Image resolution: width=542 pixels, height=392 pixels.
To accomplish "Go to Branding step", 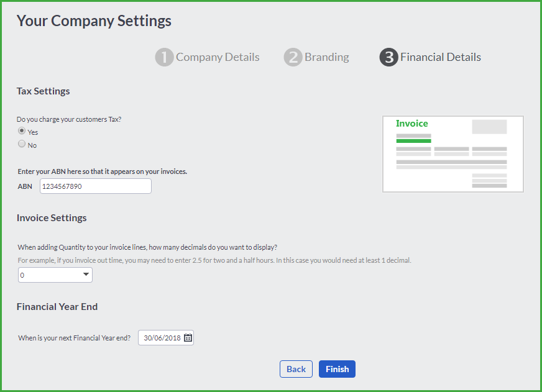I will [327, 57].
